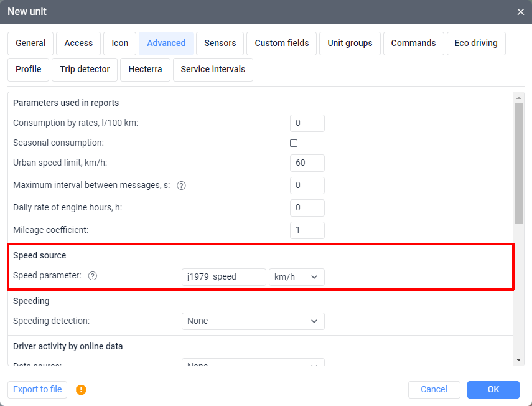The width and height of the screenshot is (532, 406).
Task: Expand the Speeding detection dropdown
Action: pyautogui.click(x=253, y=321)
